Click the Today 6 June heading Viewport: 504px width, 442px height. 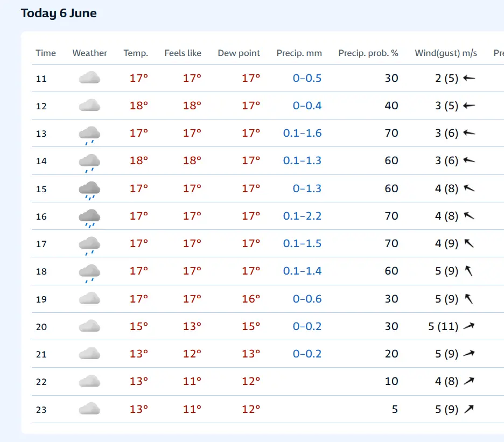[59, 13]
